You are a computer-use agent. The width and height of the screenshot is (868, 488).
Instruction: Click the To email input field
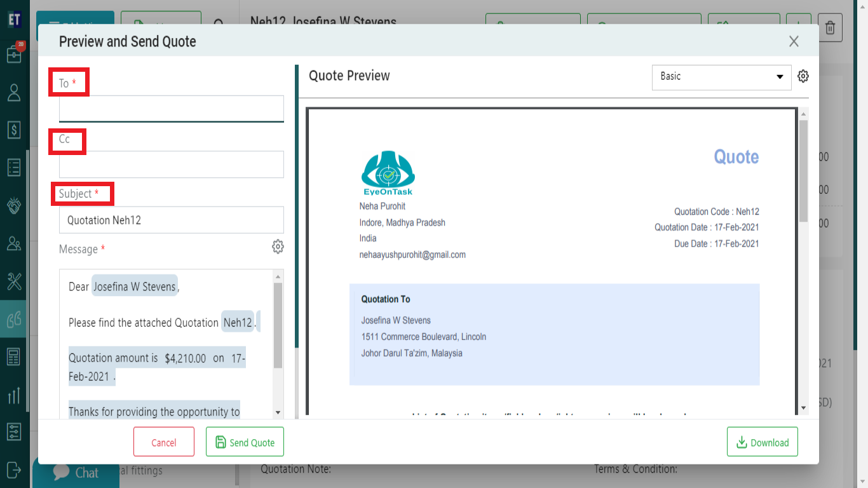tap(172, 109)
